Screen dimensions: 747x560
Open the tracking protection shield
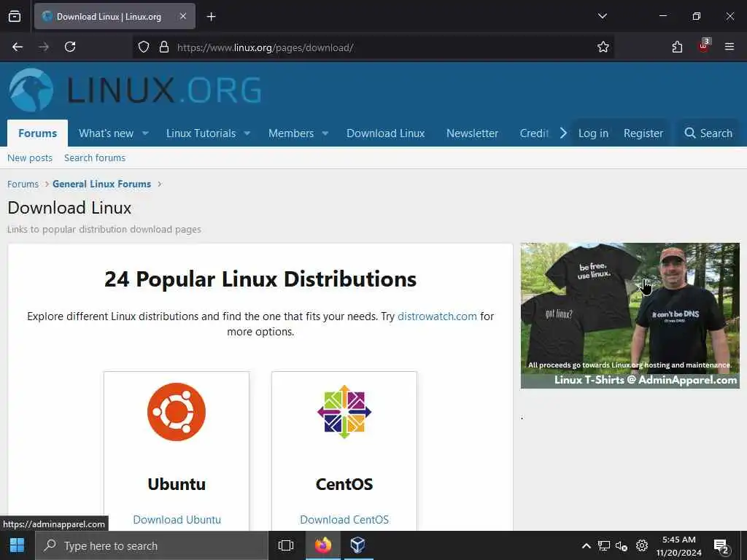point(144,47)
